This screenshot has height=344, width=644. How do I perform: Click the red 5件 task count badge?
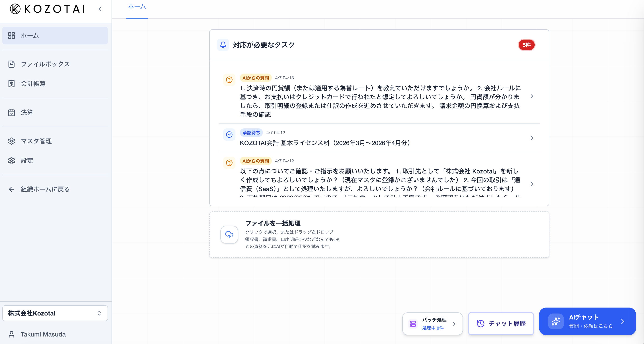pos(526,45)
